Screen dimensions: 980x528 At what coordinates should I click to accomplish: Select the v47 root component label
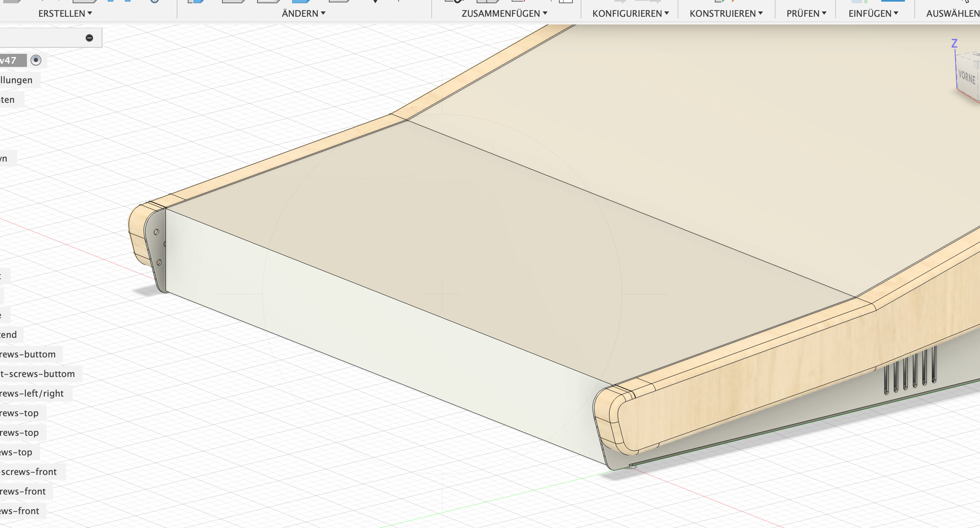9,60
